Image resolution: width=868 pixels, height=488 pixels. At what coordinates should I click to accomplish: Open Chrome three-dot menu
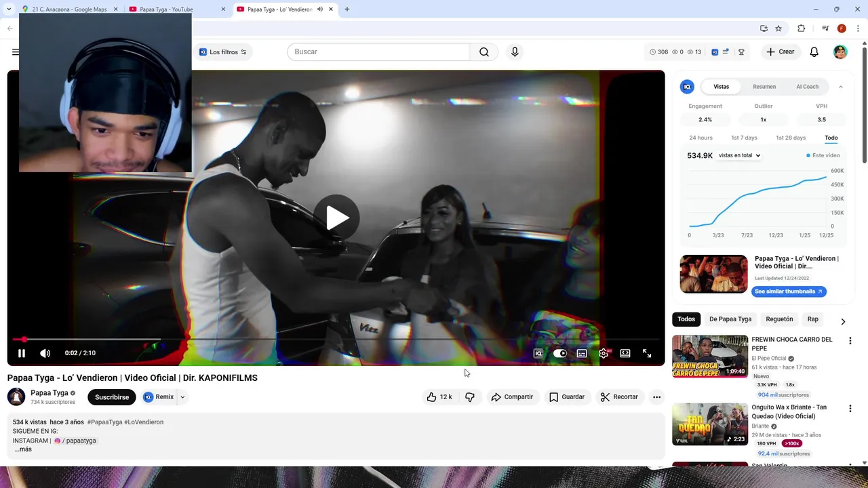[x=858, y=28]
